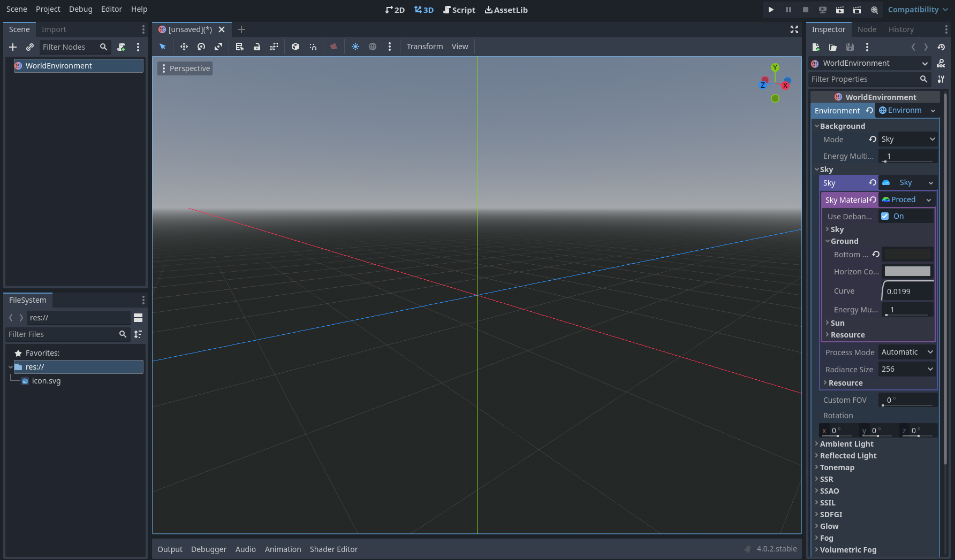Toggle lock for selected nodes
The image size is (955, 560).
257,47
